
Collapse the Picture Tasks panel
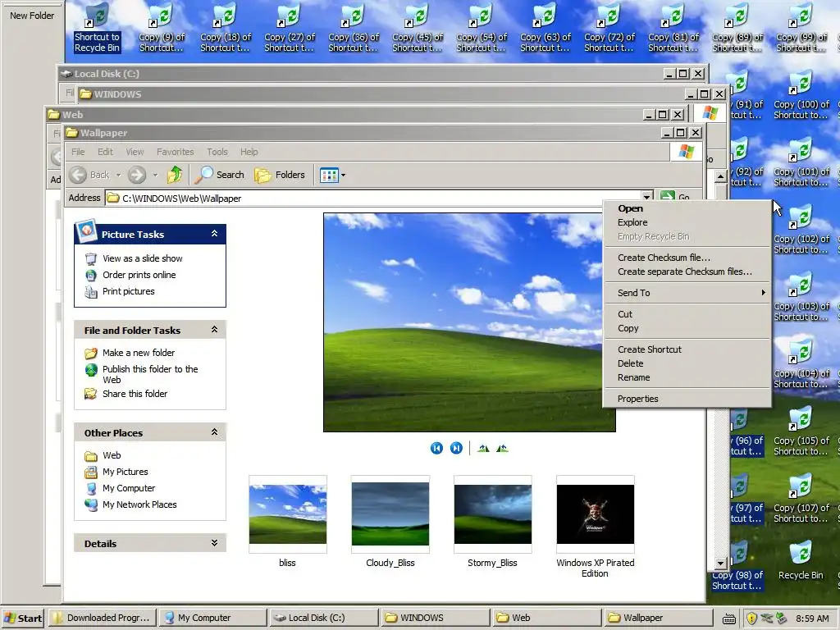tap(214, 234)
